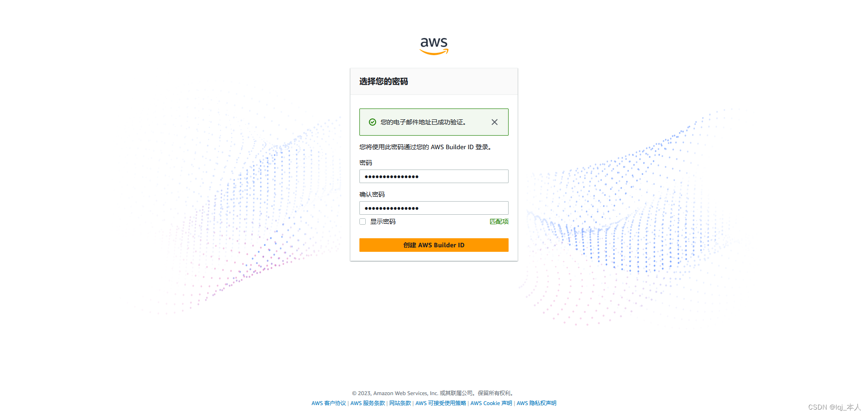The width and height of the screenshot is (868, 415).
Task: Dismiss the email verified alert
Action: [495, 122]
